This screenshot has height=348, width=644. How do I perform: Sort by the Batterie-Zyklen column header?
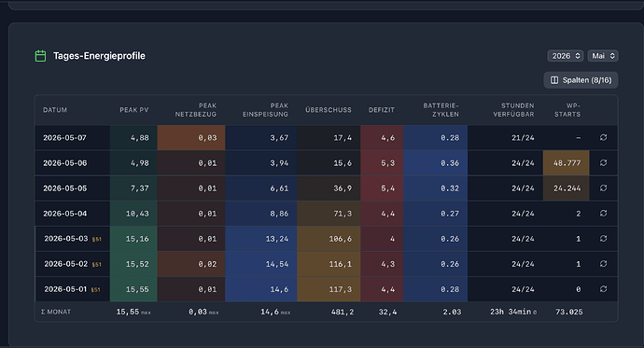pyautogui.click(x=441, y=110)
